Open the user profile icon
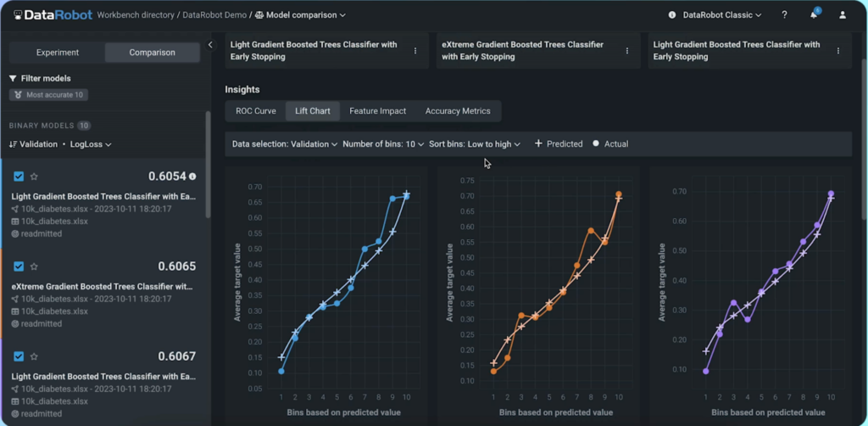 [842, 14]
